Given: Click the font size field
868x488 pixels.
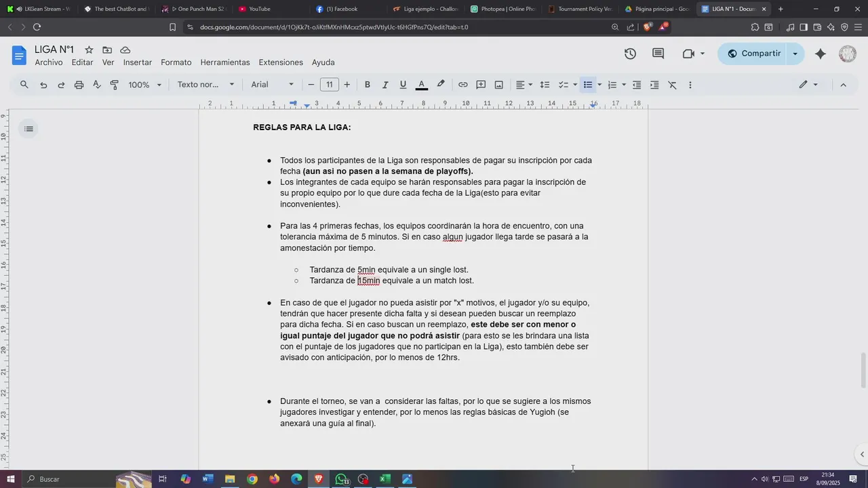Looking at the screenshot, I should coord(329,85).
